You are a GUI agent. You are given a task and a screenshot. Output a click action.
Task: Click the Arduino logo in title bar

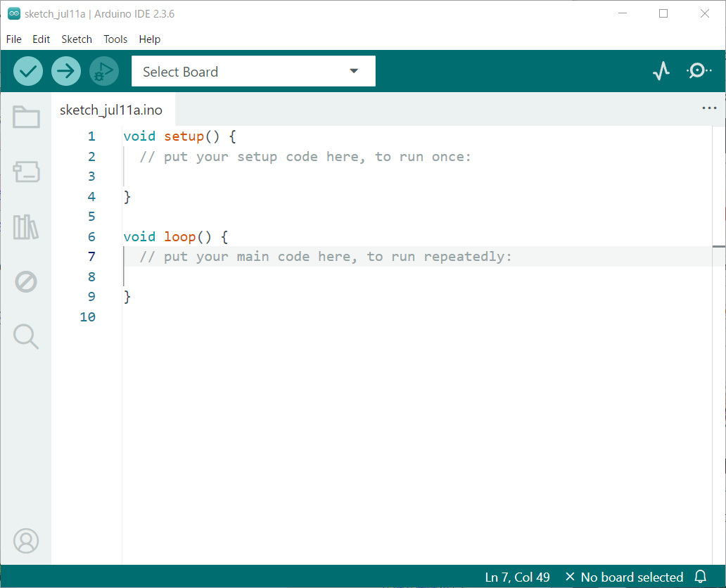(14, 13)
